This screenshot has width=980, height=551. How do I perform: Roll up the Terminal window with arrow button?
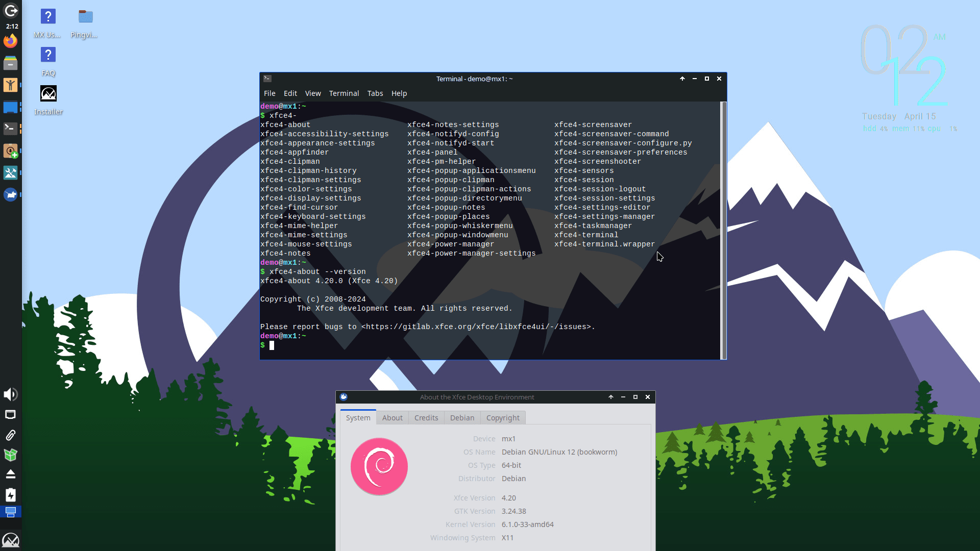click(x=682, y=79)
